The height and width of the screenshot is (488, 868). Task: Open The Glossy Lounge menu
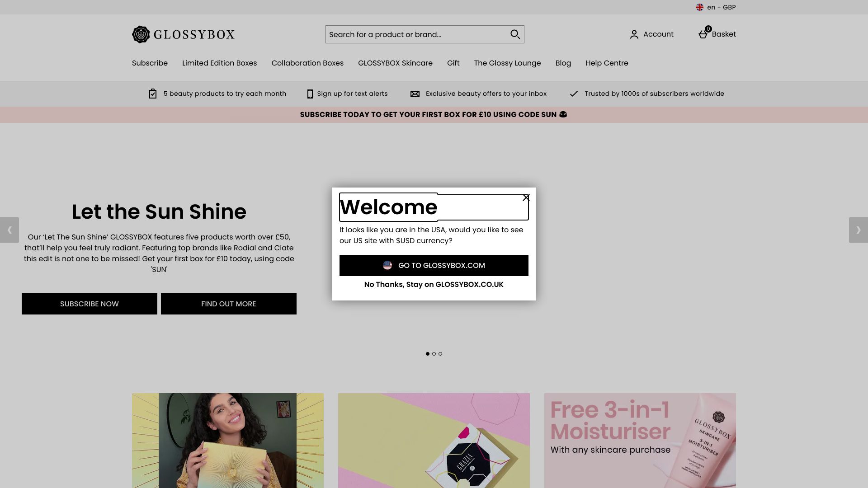[x=507, y=63]
